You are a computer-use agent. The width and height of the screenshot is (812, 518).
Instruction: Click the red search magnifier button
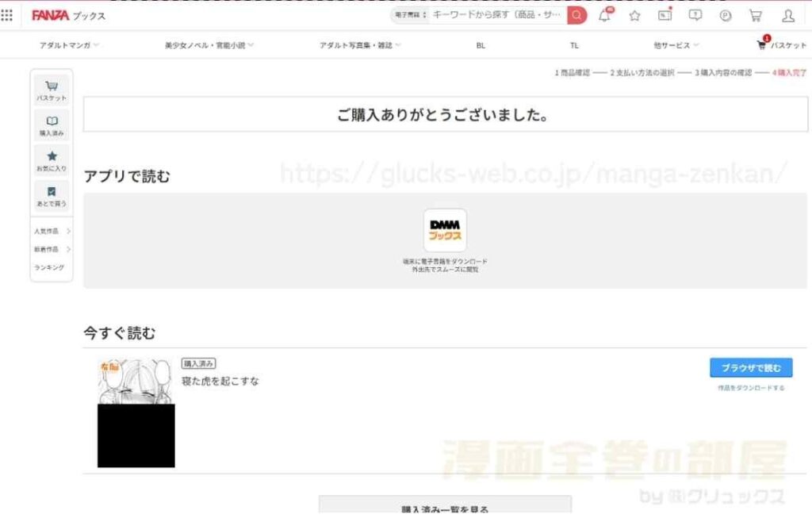click(576, 15)
